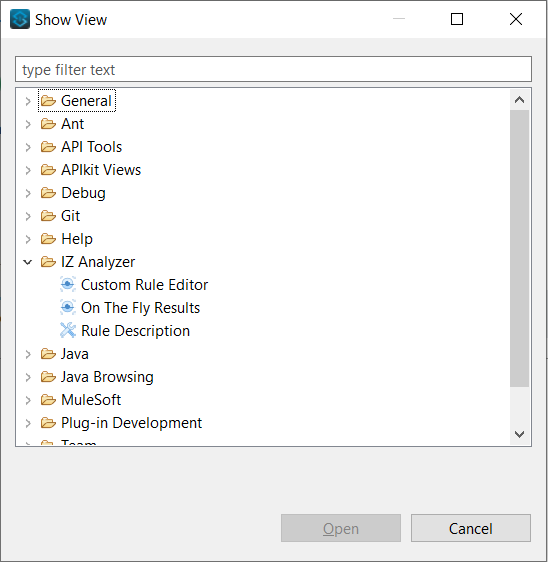Click the General folder icon
548x562 pixels.
tap(48, 101)
